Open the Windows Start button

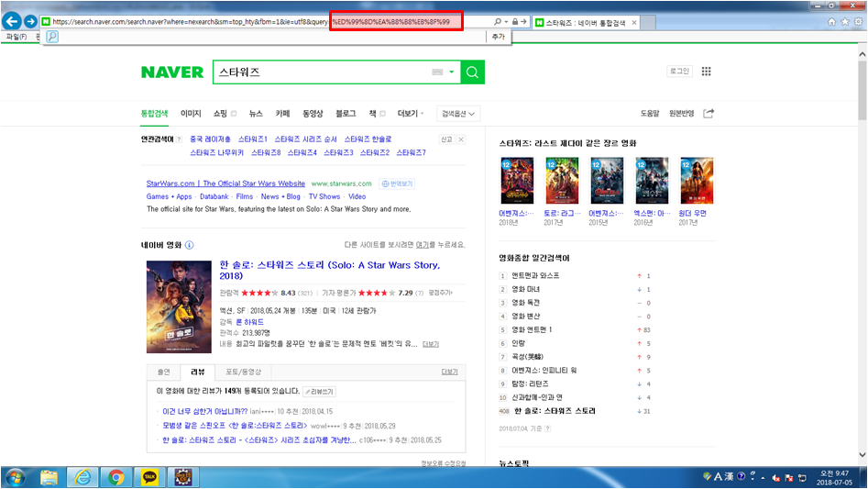pyautogui.click(x=15, y=477)
